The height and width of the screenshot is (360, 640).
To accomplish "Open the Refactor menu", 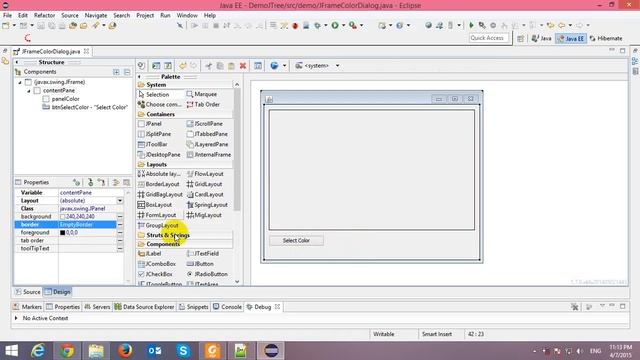I will pyautogui.click(x=44, y=16).
